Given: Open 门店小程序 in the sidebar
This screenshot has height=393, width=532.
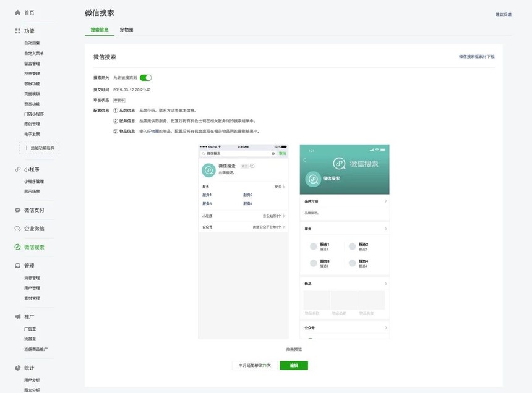Looking at the screenshot, I should (x=34, y=114).
